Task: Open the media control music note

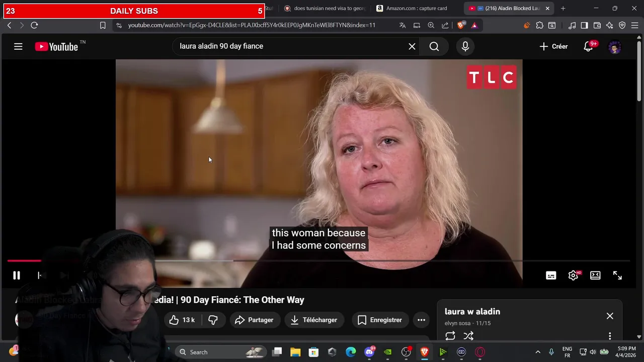Action: (572, 25)
